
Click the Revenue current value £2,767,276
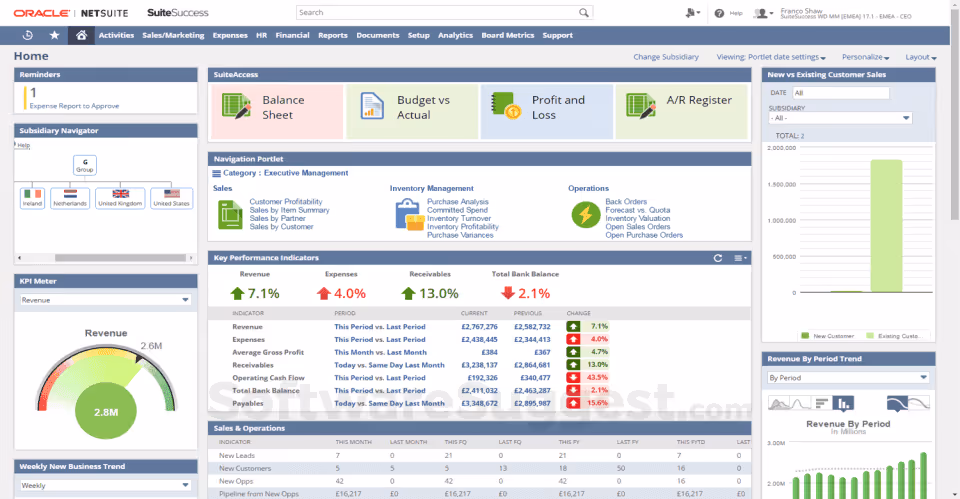pyautogui.click(x=479, y=327)
